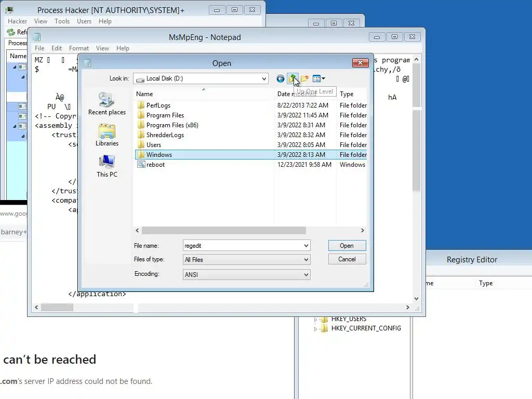The image size is (532, 399).
Task: Click the File name input field
Action: point(243,246)
